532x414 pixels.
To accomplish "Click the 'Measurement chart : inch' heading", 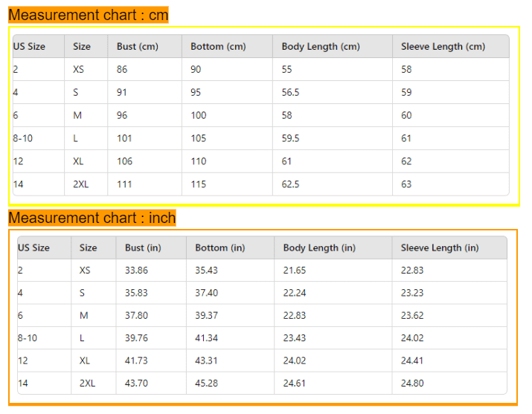I will click(x=92, y=218).
